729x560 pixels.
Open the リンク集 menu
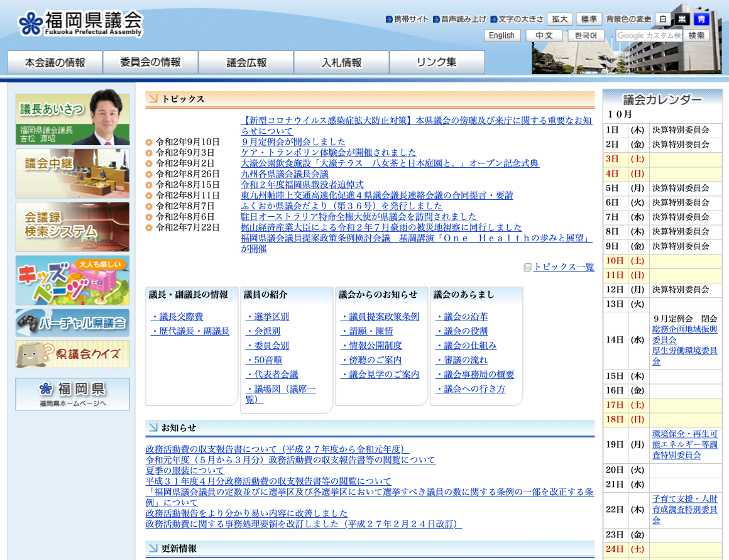click(437, 62)
